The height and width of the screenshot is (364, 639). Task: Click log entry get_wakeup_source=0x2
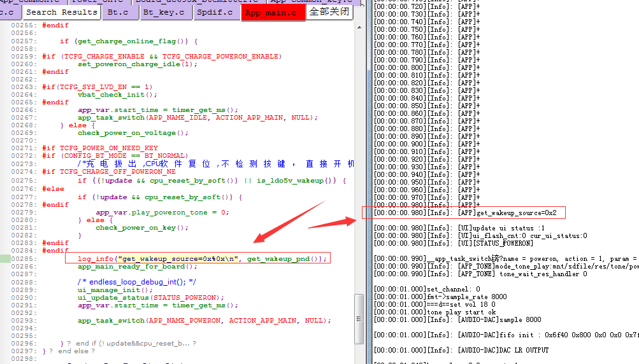pyautogui.click(x=465, y=213)
